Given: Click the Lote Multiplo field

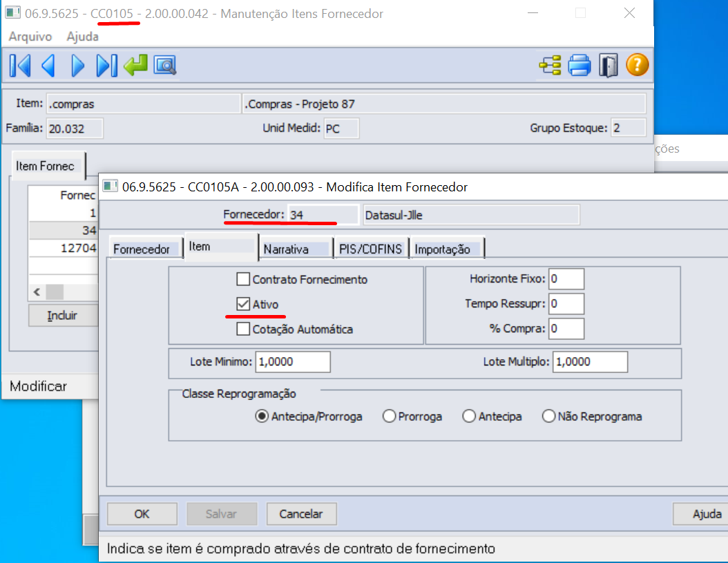Looking at the screenshot, I should pyautogui.click(x=590, y=362).
